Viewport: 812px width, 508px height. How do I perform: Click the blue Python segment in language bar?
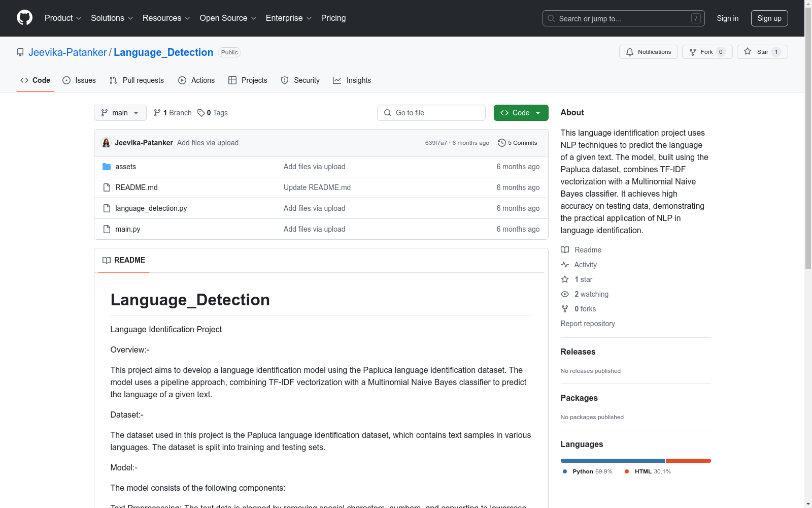[x=613, y=461]
